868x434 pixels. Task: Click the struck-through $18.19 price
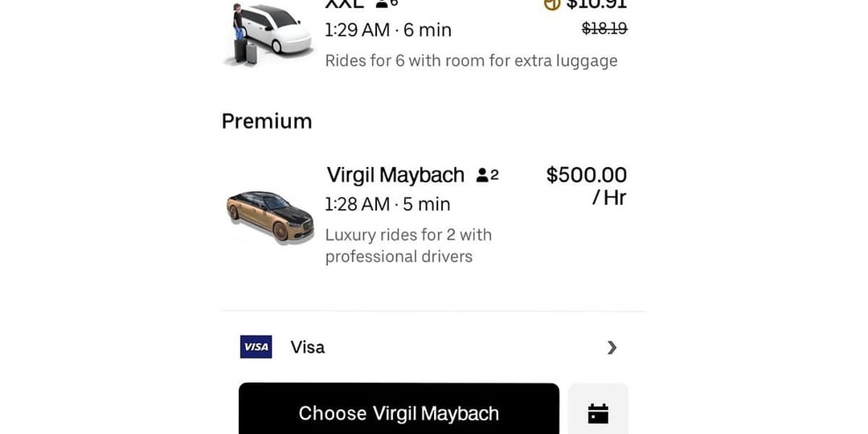point(604,29)
